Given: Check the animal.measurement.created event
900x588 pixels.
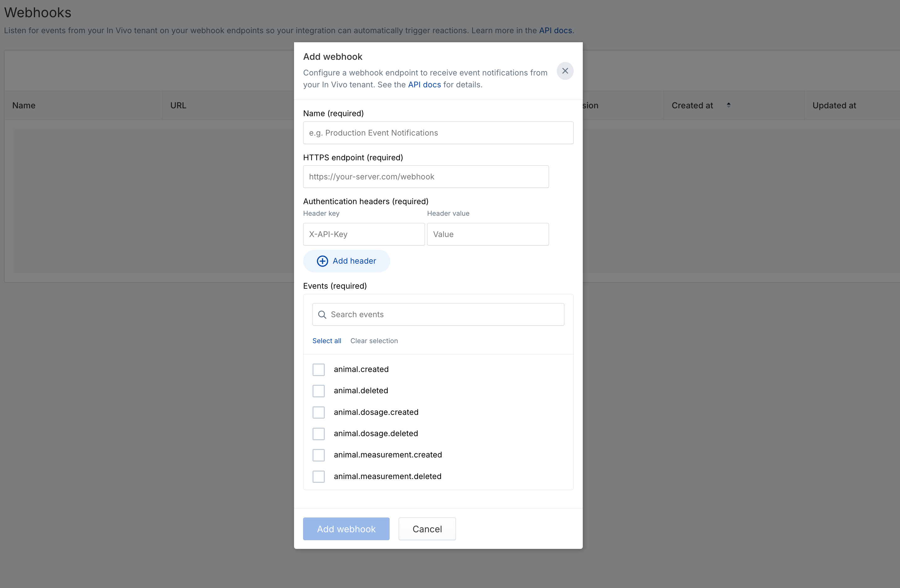Looking at the screenshot, I should pyautogui.click(x=318, y=455).
